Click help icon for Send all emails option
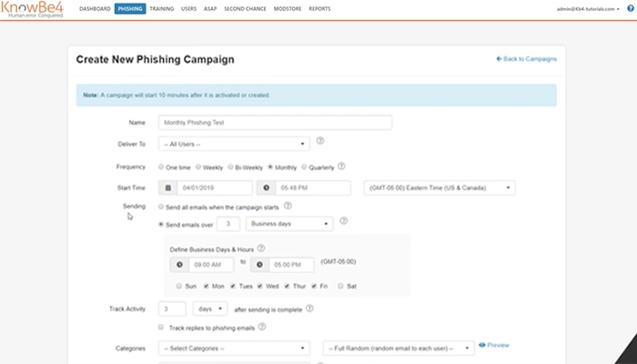The width and height of the screenshot is (637, 364). (x=288, y=206)
